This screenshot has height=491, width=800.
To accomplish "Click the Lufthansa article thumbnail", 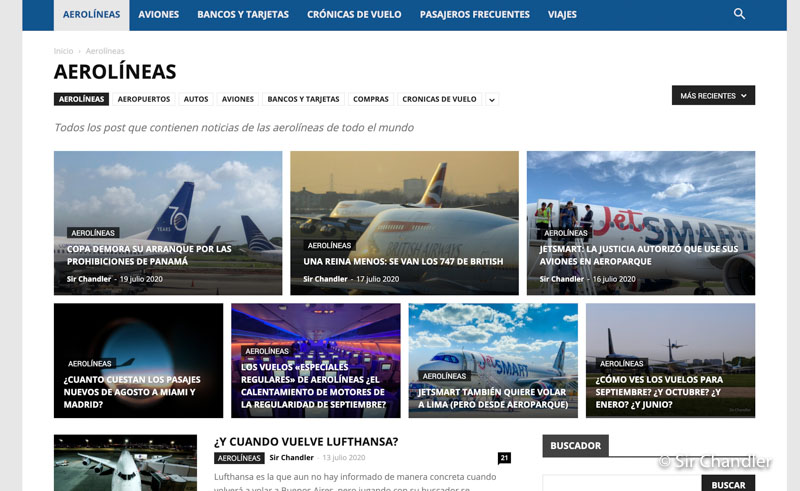I will (126, 463).
